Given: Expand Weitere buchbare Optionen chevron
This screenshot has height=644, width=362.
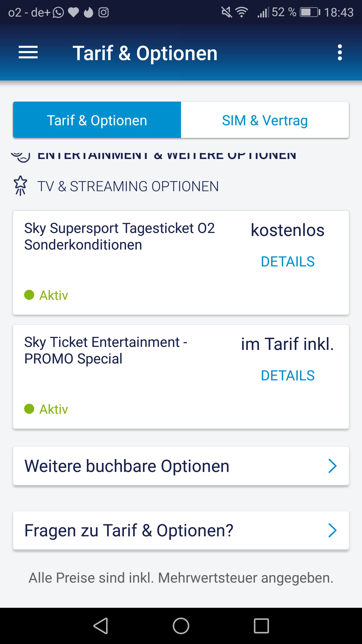Looking at the screenshot, I should (x=332, y=466).
